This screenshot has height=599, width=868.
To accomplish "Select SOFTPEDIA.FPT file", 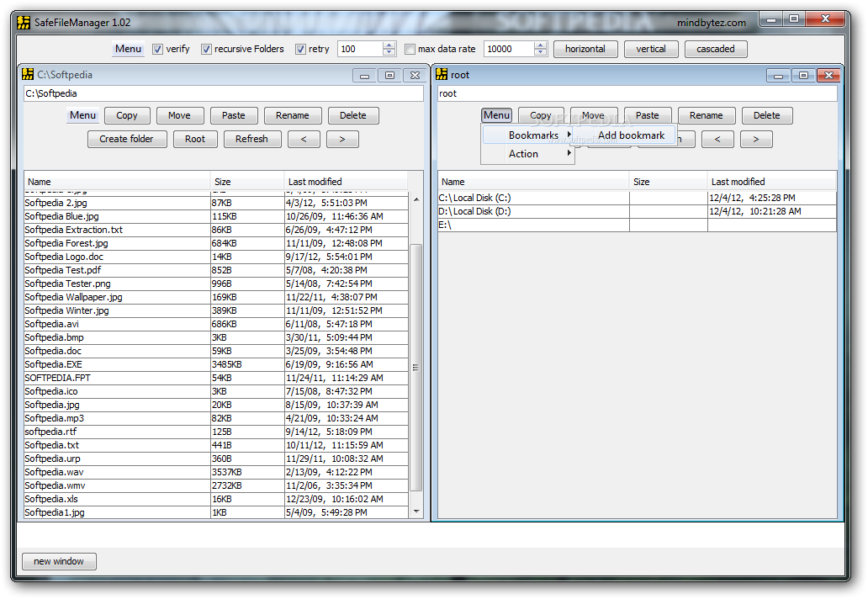I will click(216, 378).
